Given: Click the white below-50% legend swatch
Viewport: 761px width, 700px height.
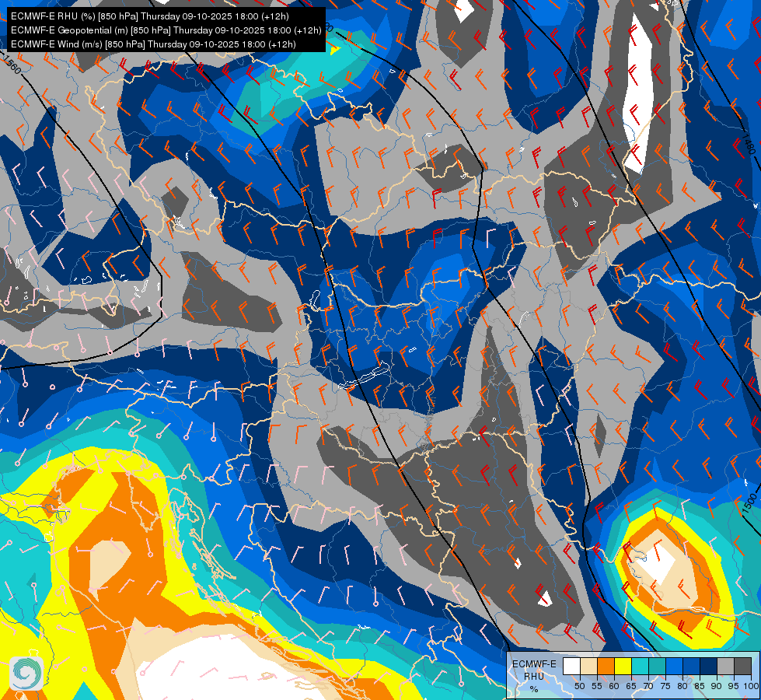Looking at the screenshot, I should click(x=571, y=666).
